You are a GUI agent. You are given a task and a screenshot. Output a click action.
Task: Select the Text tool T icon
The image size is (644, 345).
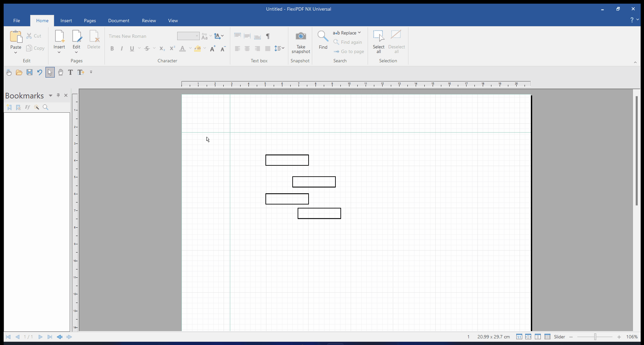70,72
